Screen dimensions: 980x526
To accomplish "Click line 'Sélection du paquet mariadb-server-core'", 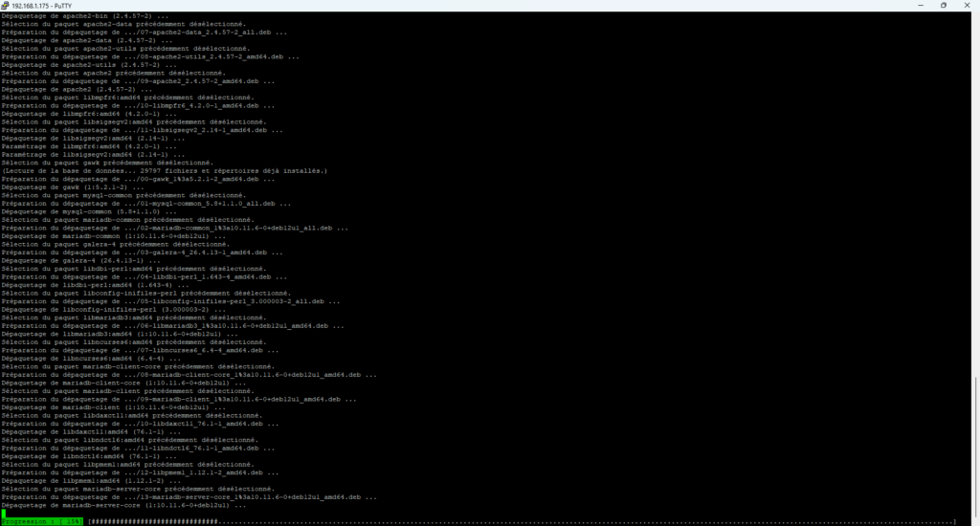I will [138, 489].
